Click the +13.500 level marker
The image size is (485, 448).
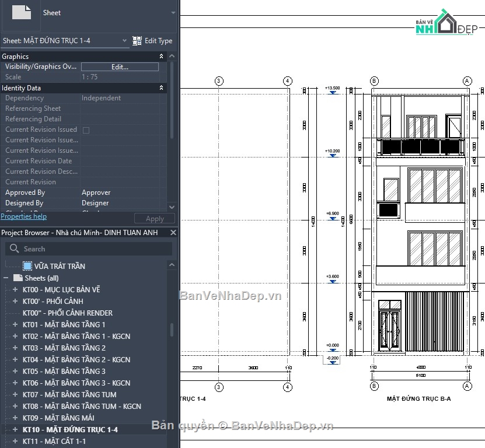coord(333,90)
